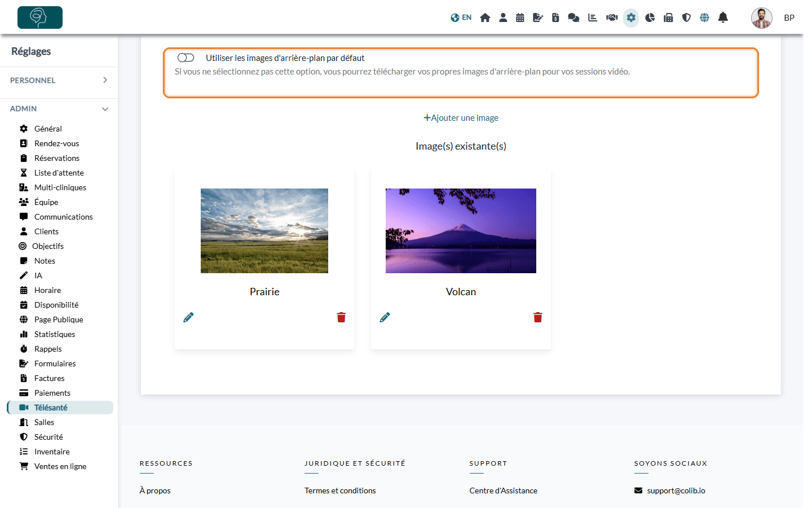Open Centre d'Assistance link
The height and width of the screenshot is (508, 812).
click(504, 491)
